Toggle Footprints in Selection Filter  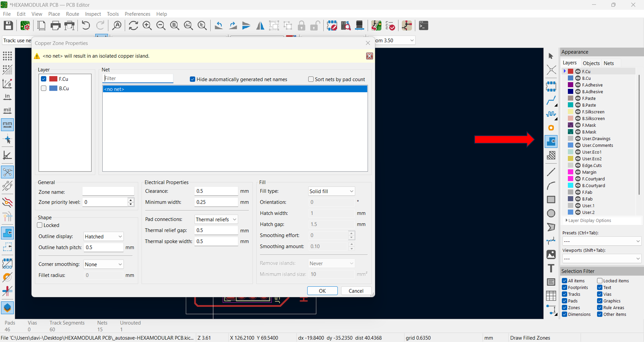pos(564,287)
